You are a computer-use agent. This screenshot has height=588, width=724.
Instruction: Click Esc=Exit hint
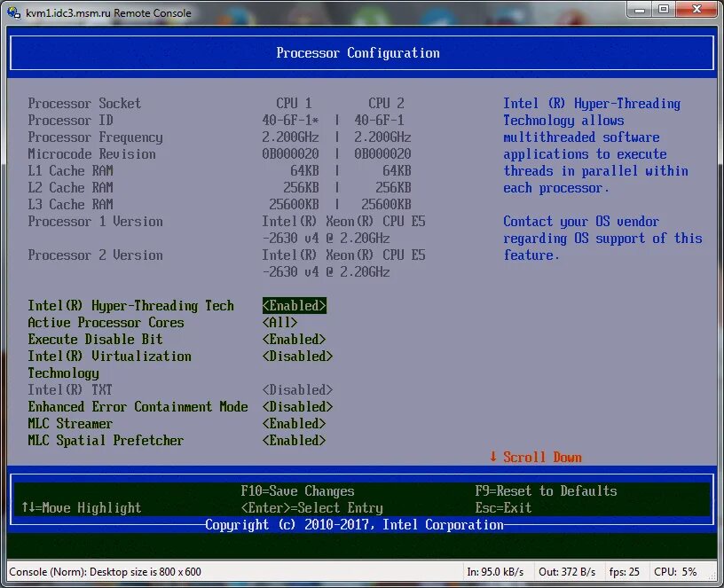tap(503, 508)
